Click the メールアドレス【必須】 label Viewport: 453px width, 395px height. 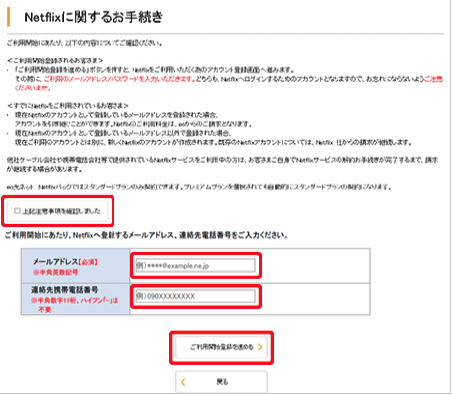65,262
